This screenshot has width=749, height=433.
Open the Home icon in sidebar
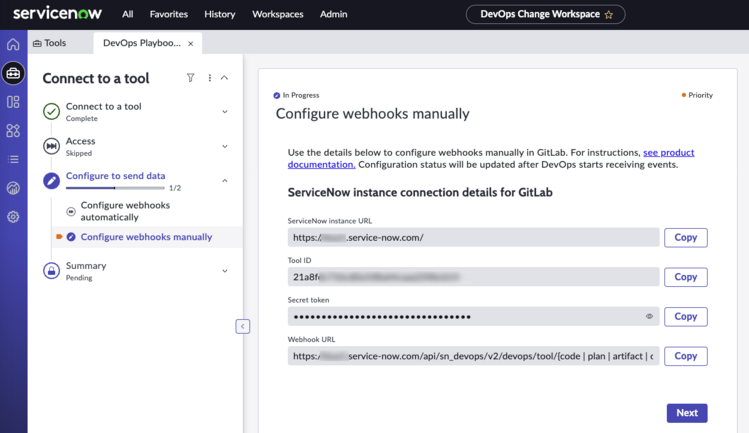[13, 44]
